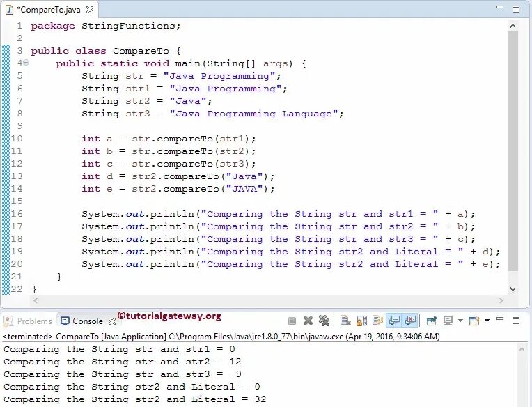Click the console output line ending in -9
The image size is (532, 407).
click(123, 374)
